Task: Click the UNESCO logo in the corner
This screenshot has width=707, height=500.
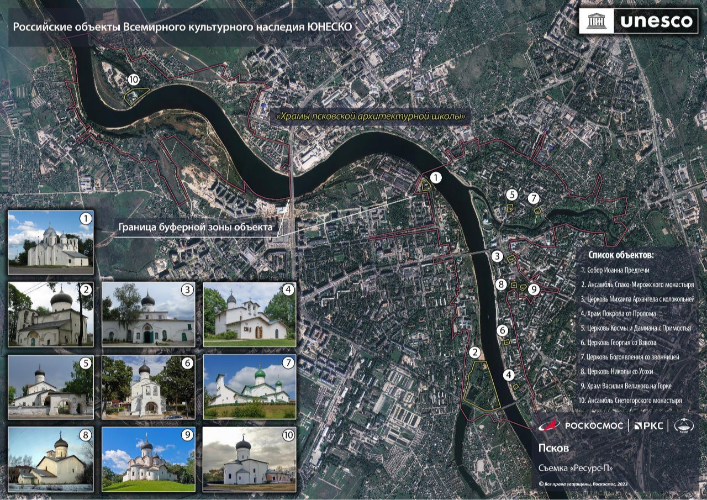Action: click(x=638, y=21)
